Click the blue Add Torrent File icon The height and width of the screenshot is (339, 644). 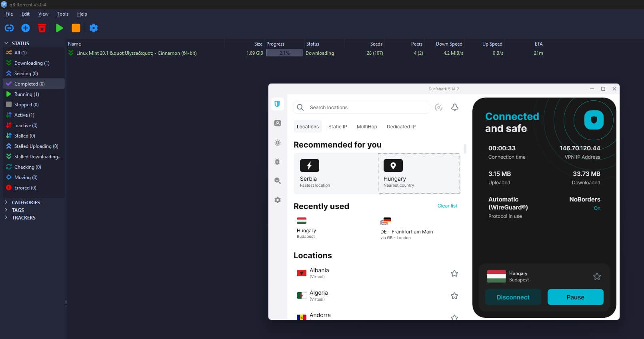[x=26, y=28]
